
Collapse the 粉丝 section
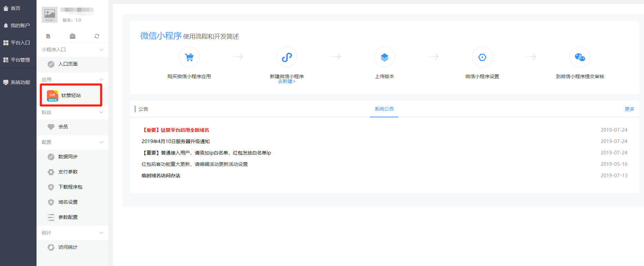(x=72, y=112)
